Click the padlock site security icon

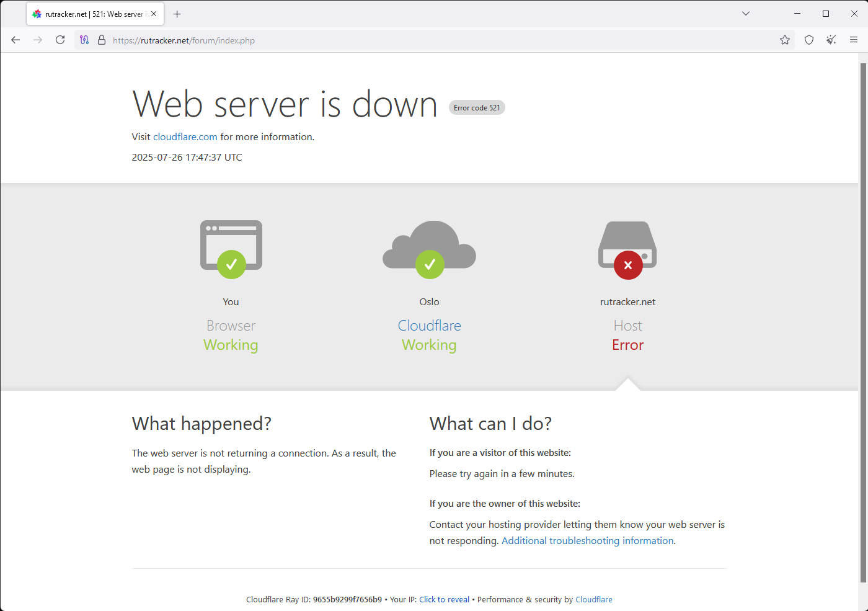point(102,40)
